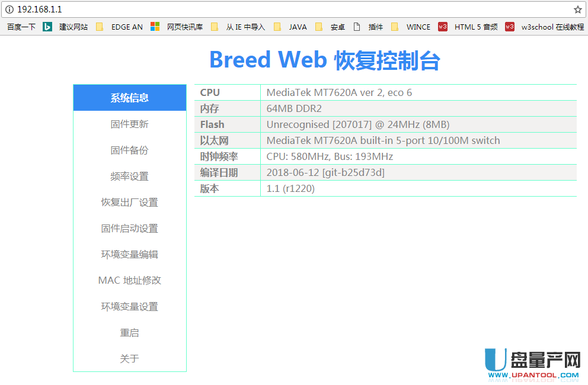Choose 恢复出厂设置 from the sidebar

tap(129, 203)
